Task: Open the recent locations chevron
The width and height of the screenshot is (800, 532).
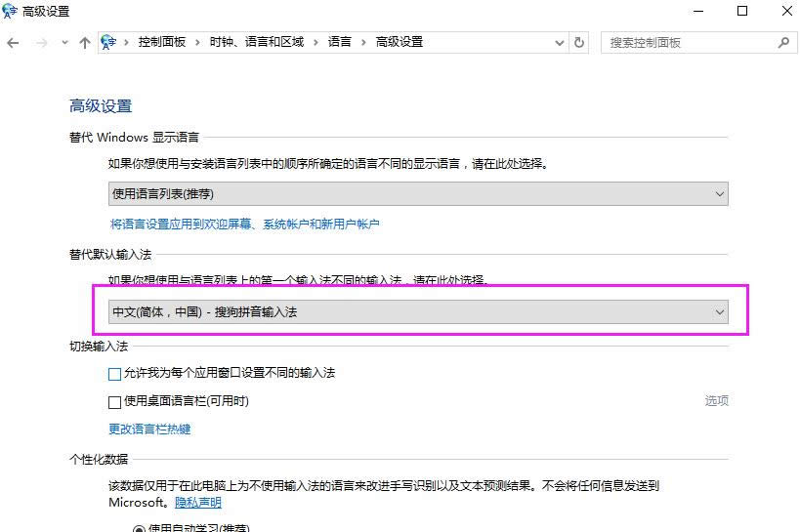Action: point(64,43)
